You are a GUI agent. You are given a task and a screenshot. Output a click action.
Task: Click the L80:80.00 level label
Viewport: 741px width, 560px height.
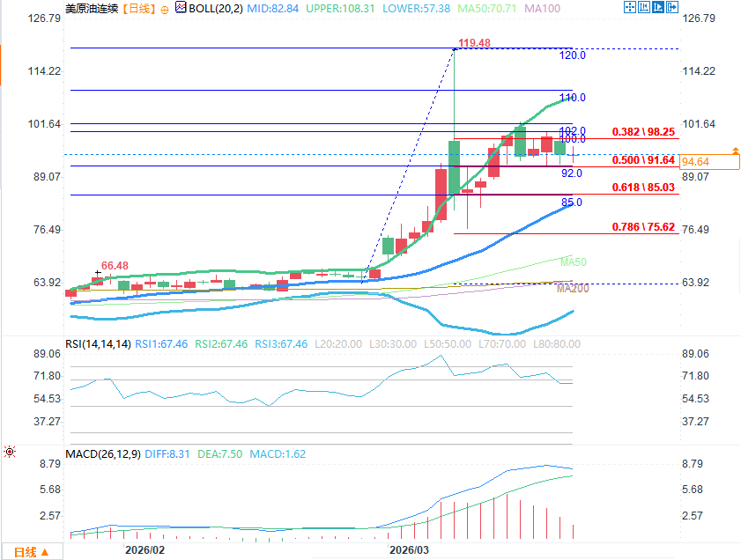[x=557, y=344]
